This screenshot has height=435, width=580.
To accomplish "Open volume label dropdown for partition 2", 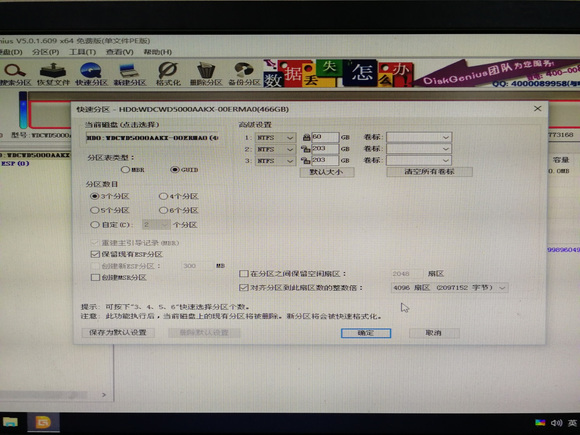I will (419, 149).
